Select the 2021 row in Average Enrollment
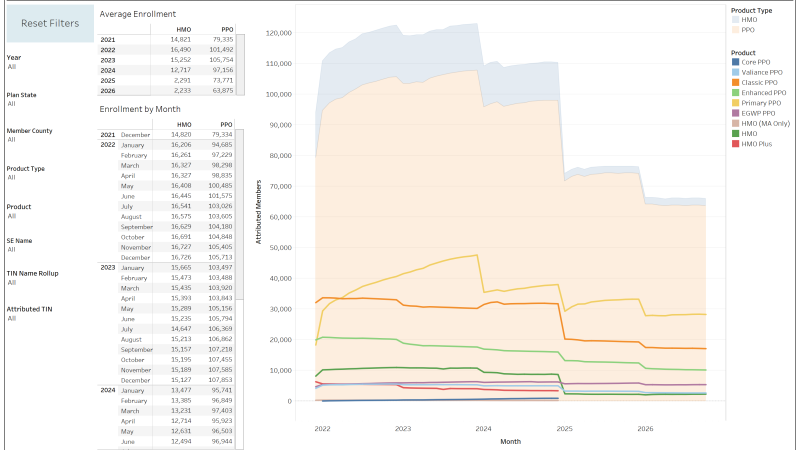This screenshot has width=800, height=450. pyautogui.click(x=166, y=39)
